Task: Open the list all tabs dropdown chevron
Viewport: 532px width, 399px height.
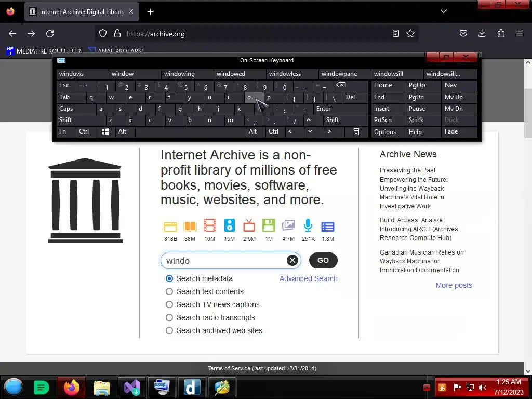Action: pos(444,11)
